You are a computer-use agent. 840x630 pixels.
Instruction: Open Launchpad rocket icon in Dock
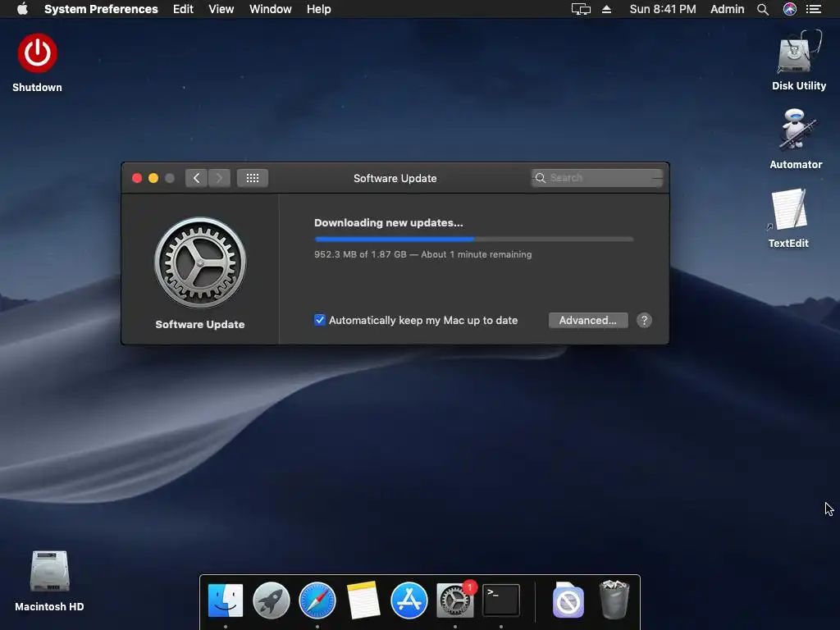tap(271, 600)
